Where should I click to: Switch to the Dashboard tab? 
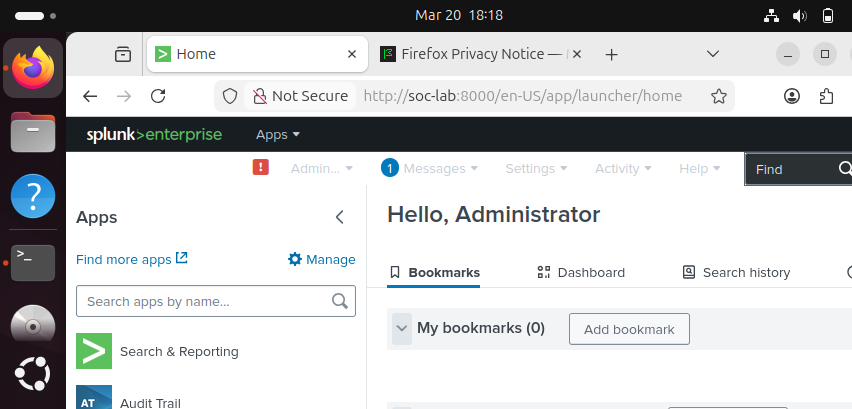click(x=581, y=272)
